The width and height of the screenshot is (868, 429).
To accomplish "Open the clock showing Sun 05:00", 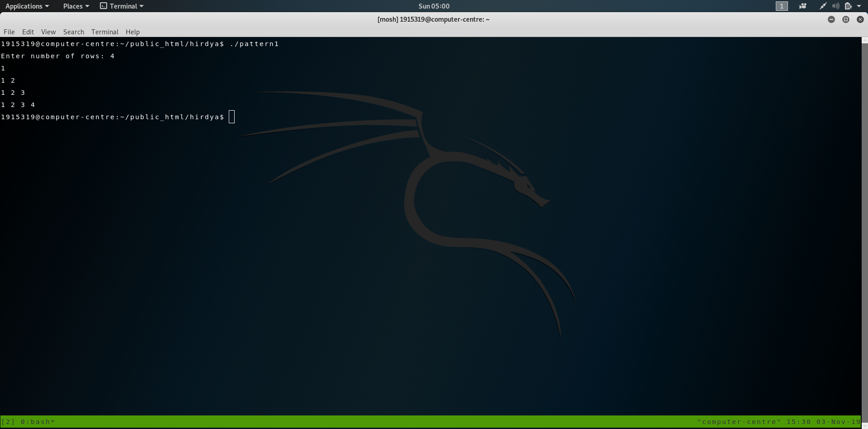I will pyautogui.click(x=434, y=6).
